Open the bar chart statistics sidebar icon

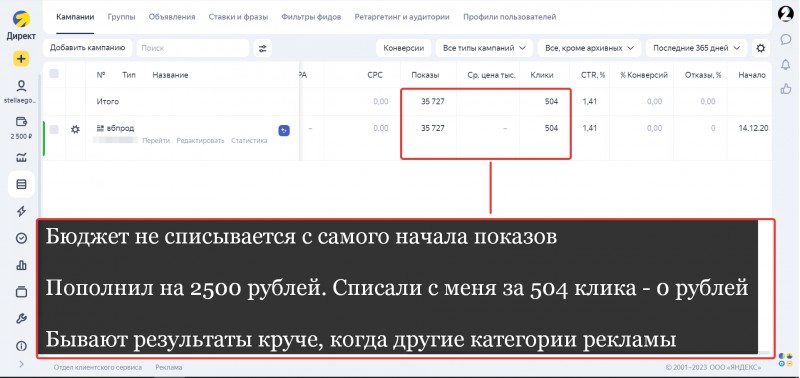(x=21, y=265)
